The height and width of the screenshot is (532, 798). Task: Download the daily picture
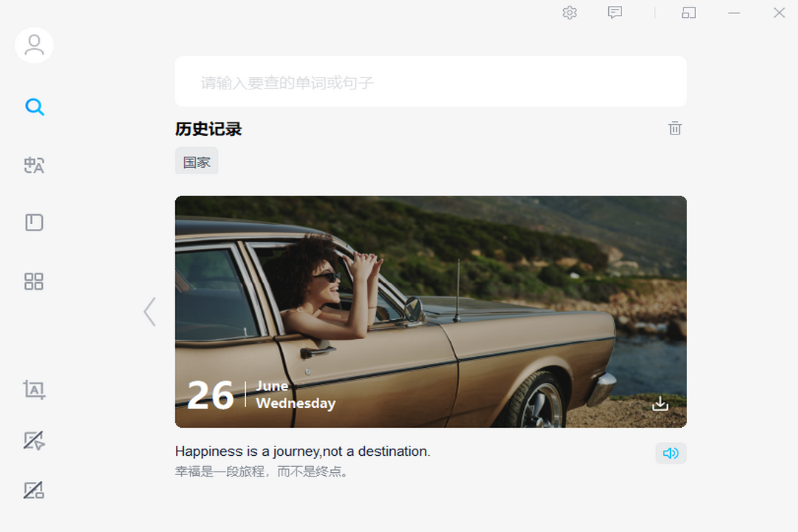tap(660, 403)
